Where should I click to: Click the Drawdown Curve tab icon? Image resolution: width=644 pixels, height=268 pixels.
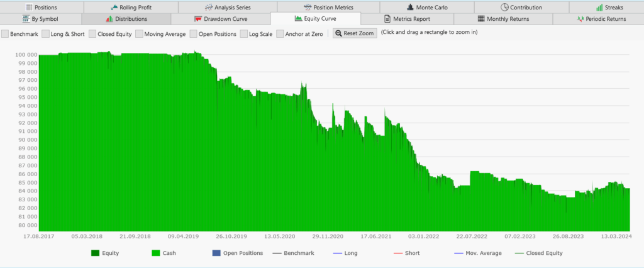[x=197, y=19]
